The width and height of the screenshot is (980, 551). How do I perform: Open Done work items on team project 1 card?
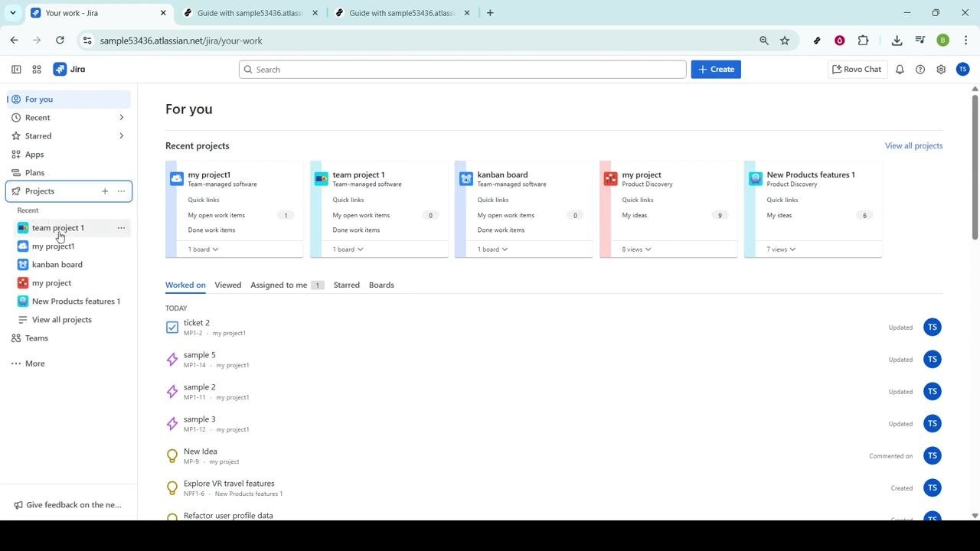(x=356, y=230)
